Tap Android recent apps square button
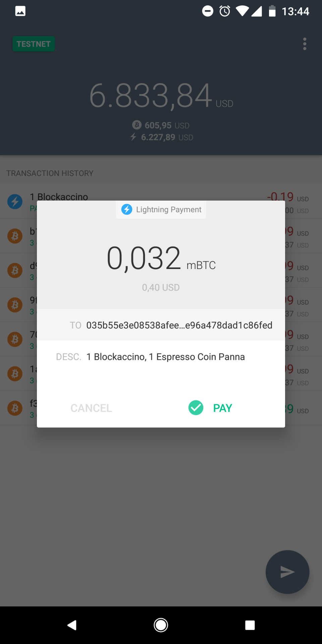Image resolution: width=322 pixels, height=644 pixels. [x=250, y=625]
